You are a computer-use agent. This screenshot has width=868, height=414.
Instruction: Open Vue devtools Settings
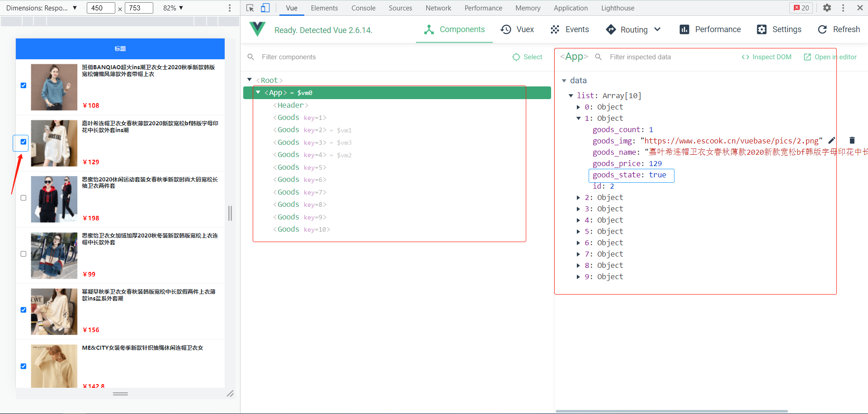[779, 29]
